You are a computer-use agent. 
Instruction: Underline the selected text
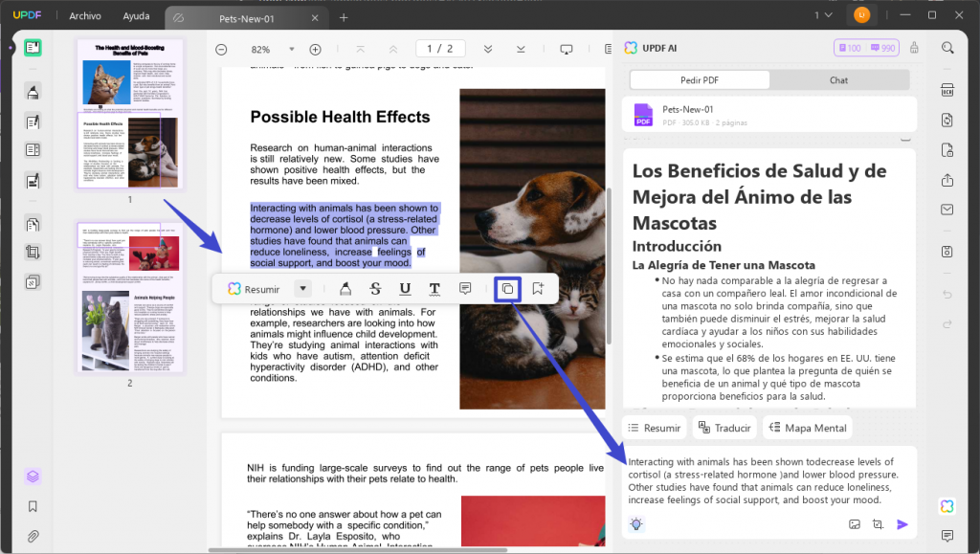pyautogui.click(x=405, y=288)
